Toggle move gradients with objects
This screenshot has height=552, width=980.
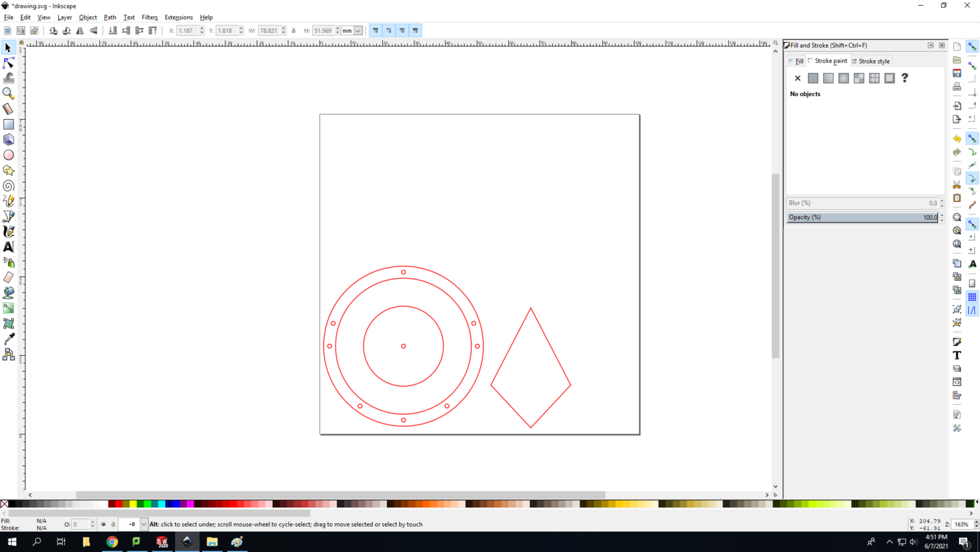(402, 31)
